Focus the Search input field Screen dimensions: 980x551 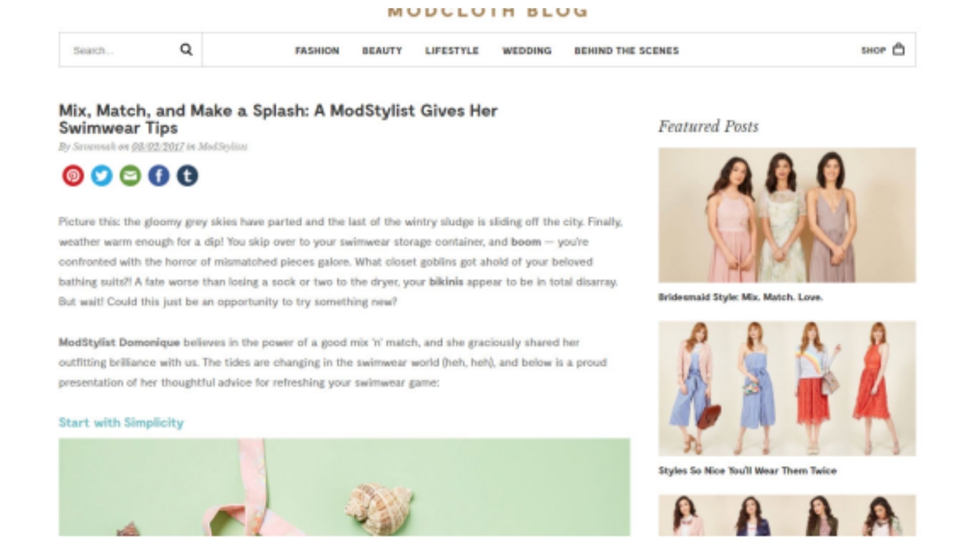[x=122, y=50]
